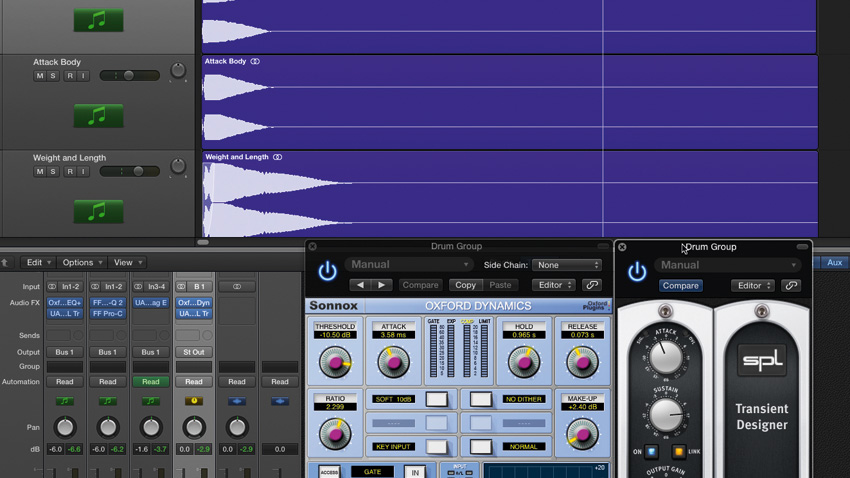
Task: Click the Oxford Dynamics RATIO knob
Action: pos(335,434)
